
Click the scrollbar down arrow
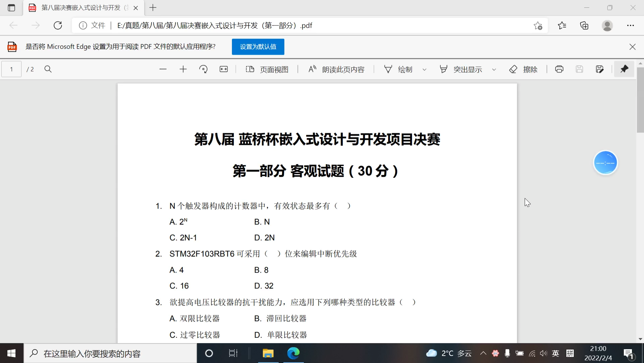click(x=640, y=339)
